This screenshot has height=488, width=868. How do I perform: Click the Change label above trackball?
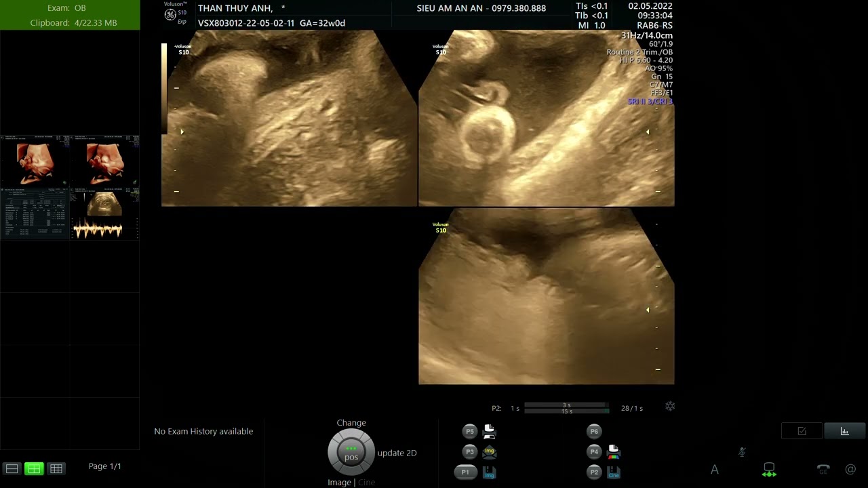click(x=351, y=422)
